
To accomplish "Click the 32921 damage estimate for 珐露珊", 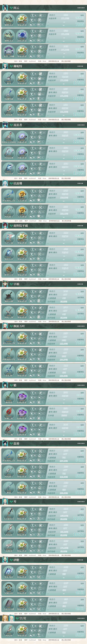I will pyautogui.click(x=79, y=200).
